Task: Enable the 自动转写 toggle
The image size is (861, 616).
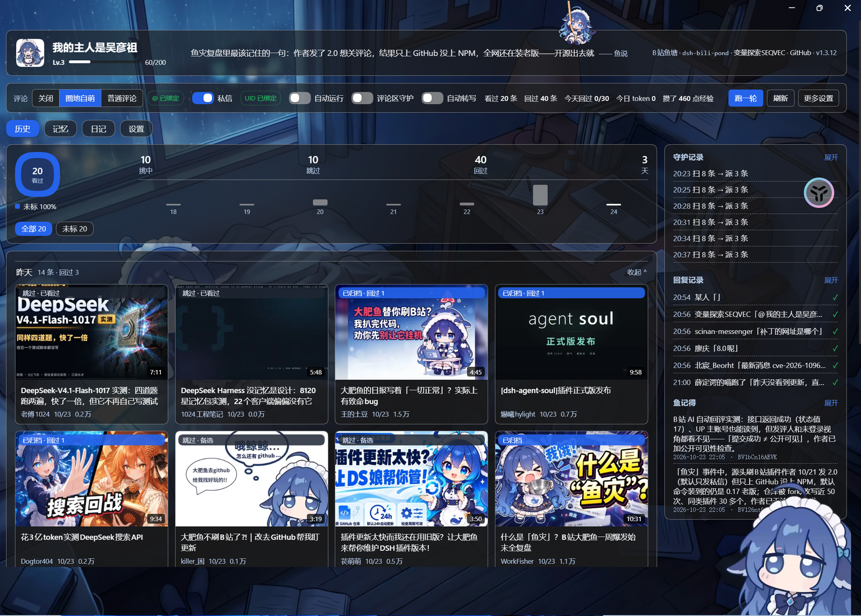Action: (x=432, y=98)
